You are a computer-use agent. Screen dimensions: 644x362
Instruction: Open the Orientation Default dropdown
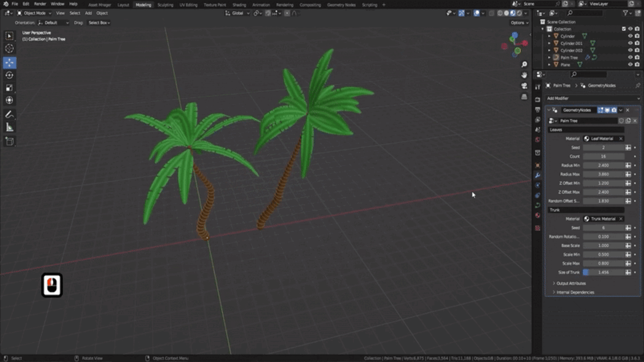coord(53,23)
